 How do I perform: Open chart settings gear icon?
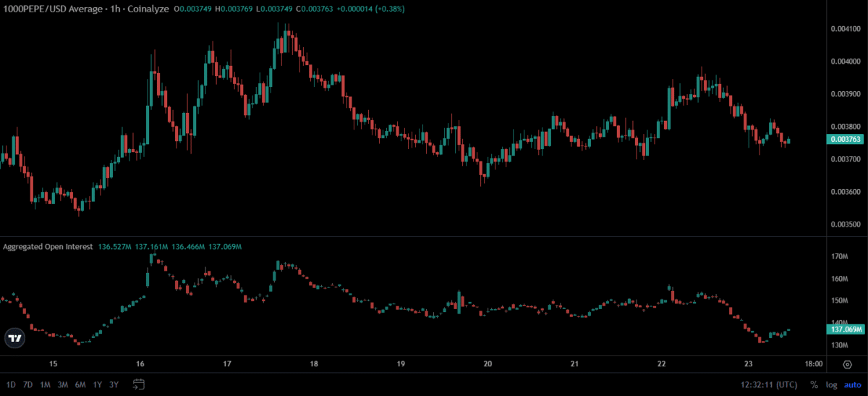pos(846,364)
